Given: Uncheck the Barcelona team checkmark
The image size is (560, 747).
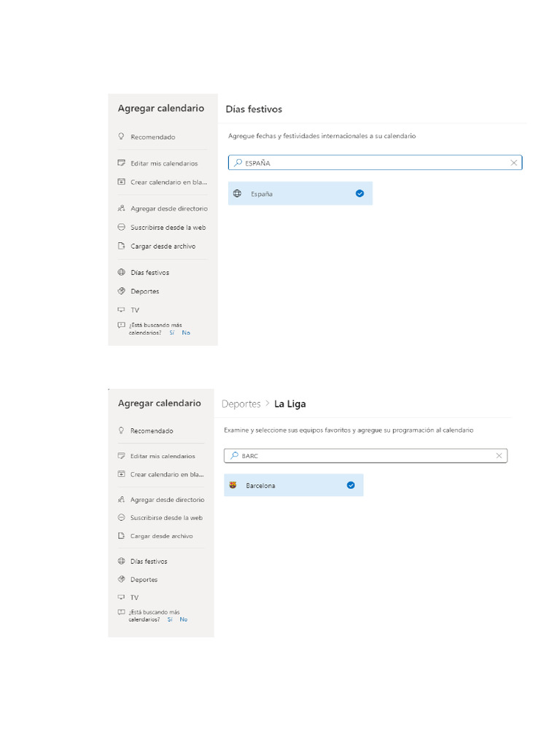Looking at the screenshot, I should 351,485.
